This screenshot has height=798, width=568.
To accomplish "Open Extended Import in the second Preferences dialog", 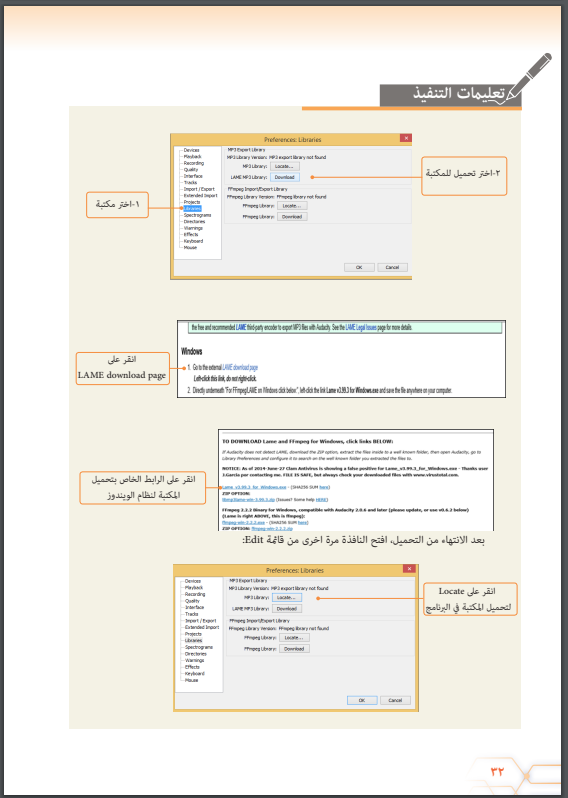I will click(x=202, y=628).
